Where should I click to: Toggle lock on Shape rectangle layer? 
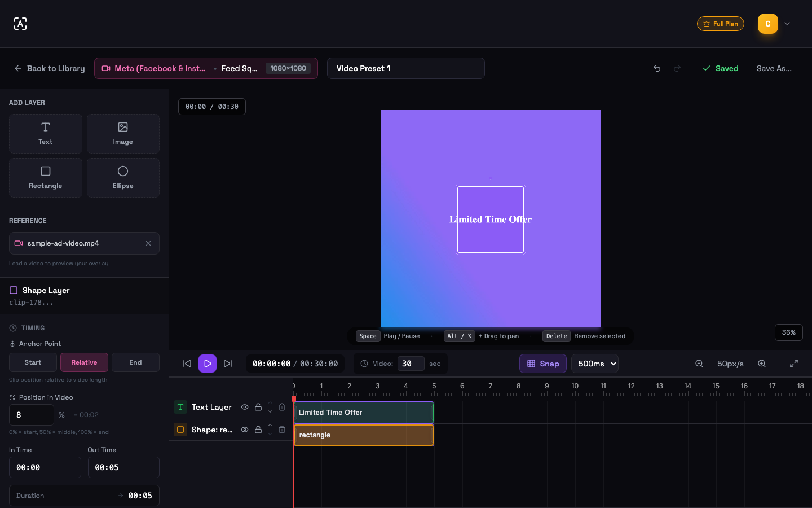pyautogui.click(x=258, y=430)
